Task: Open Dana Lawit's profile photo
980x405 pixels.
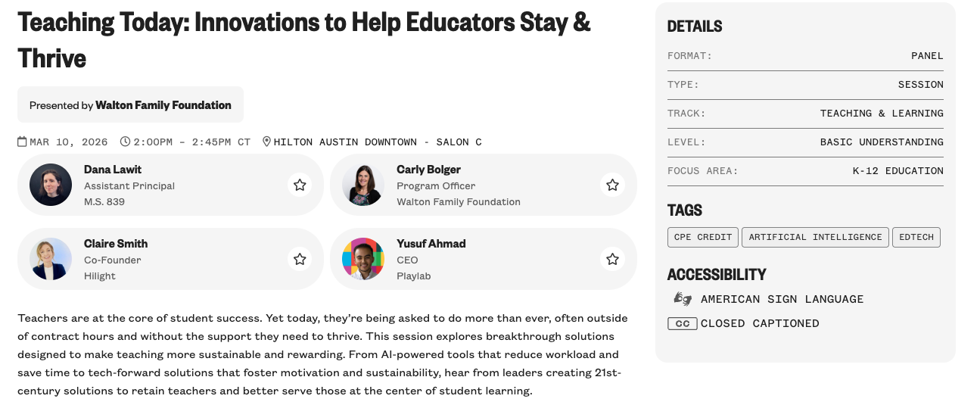Action: [x=51, y=185]
